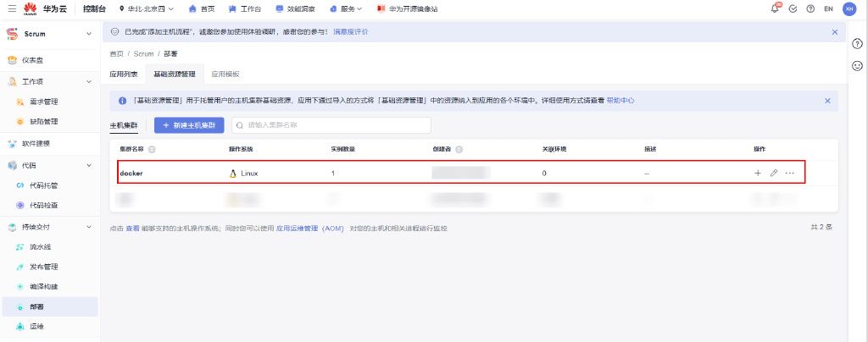
Task: Click the 创建者 column info icon
Action: [459, 149]
